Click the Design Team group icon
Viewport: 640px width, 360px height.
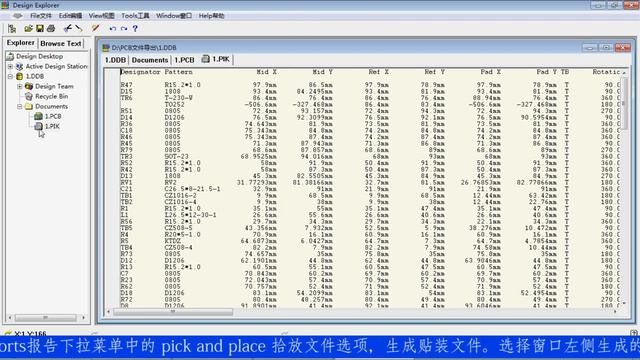pos(29,86)
